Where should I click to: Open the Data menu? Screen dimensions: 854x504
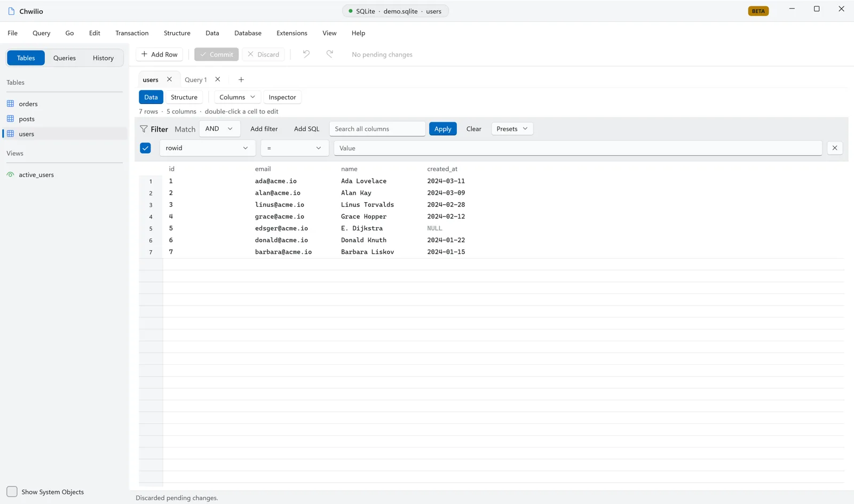pyautogui.click(x=212, y=33)
